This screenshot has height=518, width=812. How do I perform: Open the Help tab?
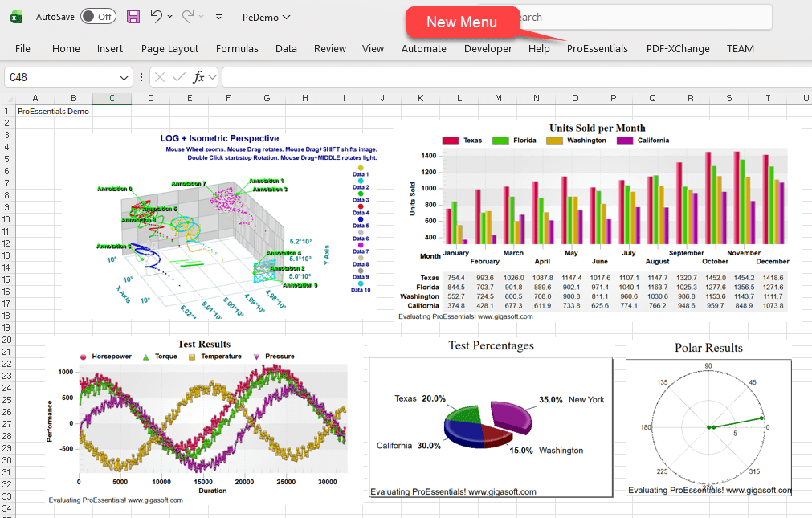(x=539, y=49)
